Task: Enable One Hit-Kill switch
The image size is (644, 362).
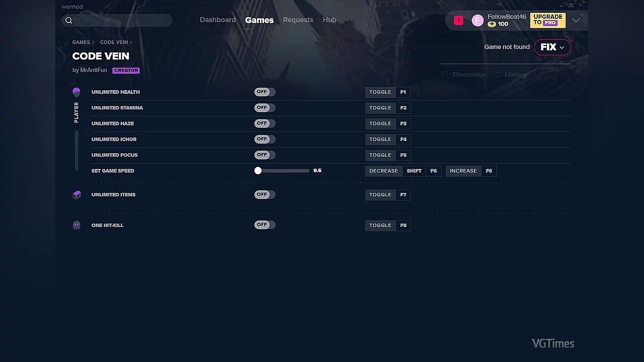Action: (265, 225)
